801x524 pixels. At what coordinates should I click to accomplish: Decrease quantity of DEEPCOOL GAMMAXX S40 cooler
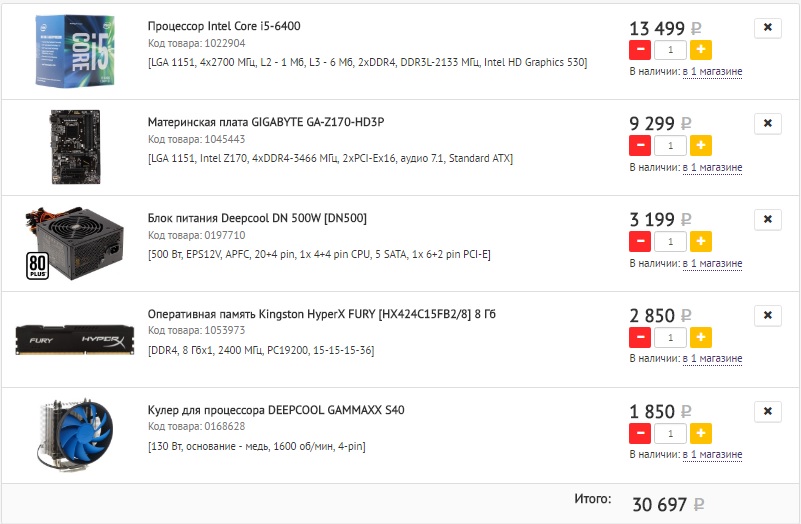[x=640, y=434]
